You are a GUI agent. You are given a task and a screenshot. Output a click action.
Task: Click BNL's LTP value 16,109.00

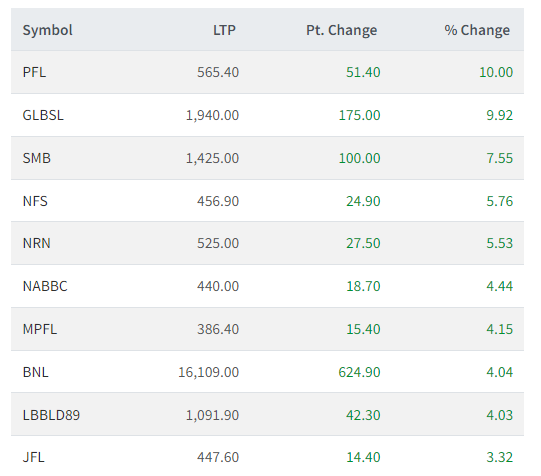pos(208,372)
